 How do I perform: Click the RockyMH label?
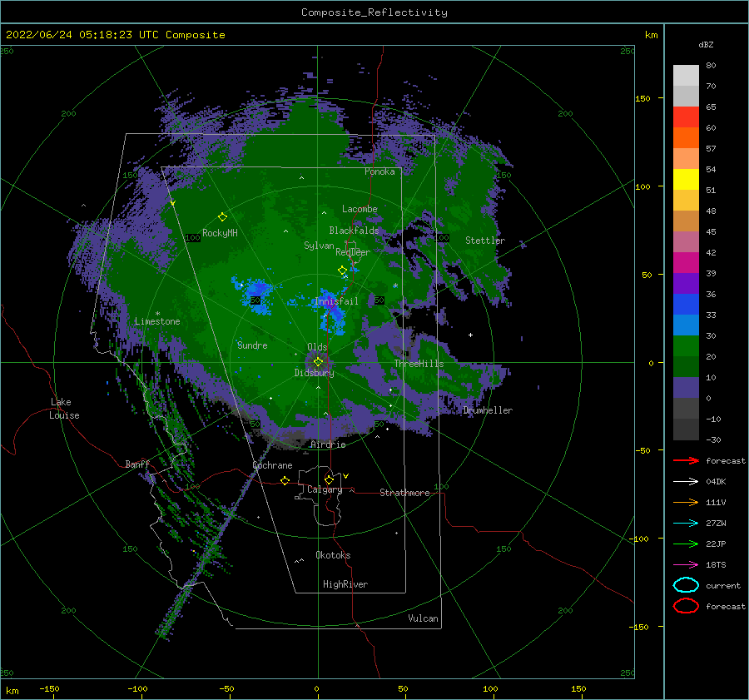[x=220, y=233]
